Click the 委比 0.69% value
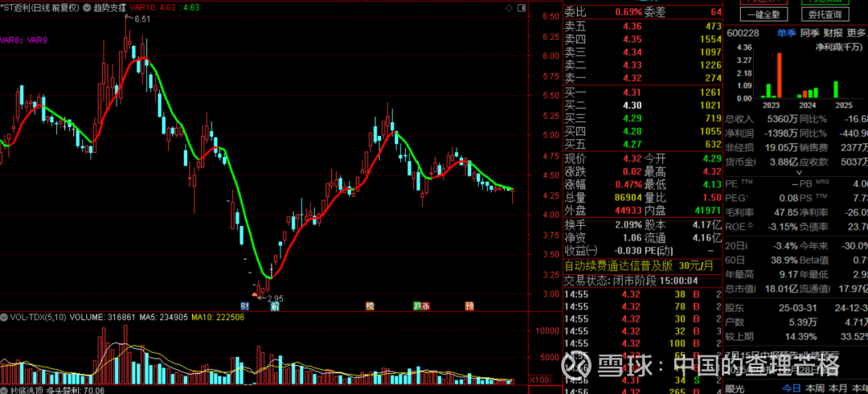This screenshot has width=868, height=394. (x=628, y=12)
